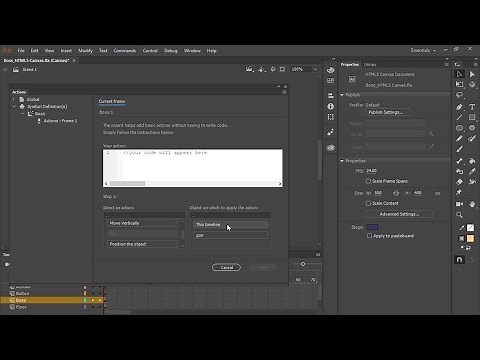The image size is (480, 360).
Task: Open the Properties panel options menu
Action: 446,64
